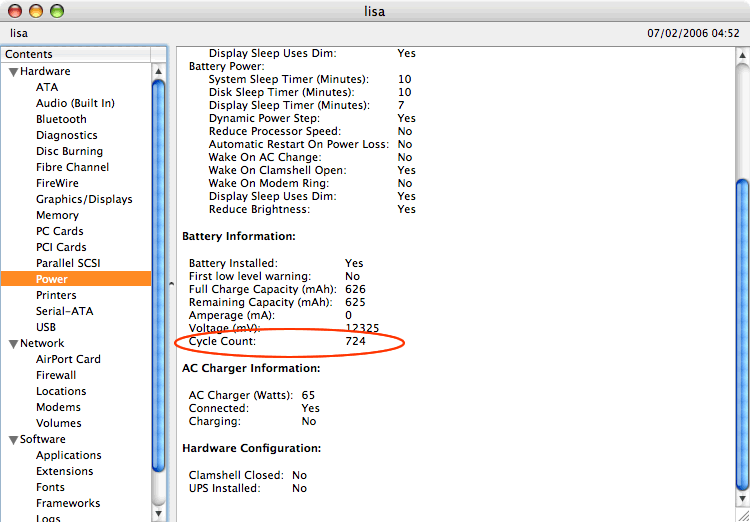Screen dimensions: 750x522
Task: Click the Battery Information heading
Action: [239, 236]
